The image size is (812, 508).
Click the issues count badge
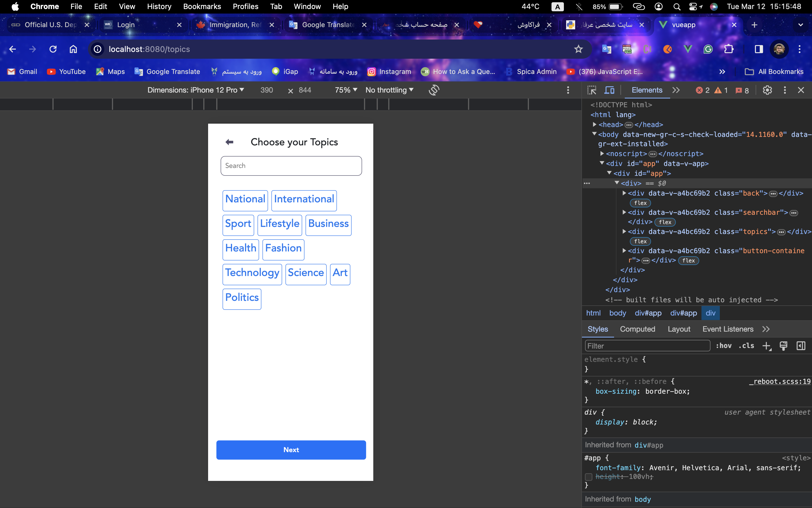[x=742, y=90]
